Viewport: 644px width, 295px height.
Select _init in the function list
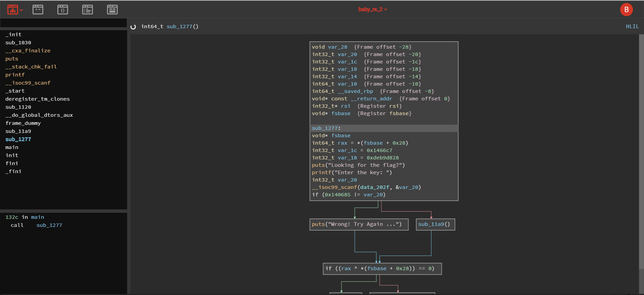(13, 35)
